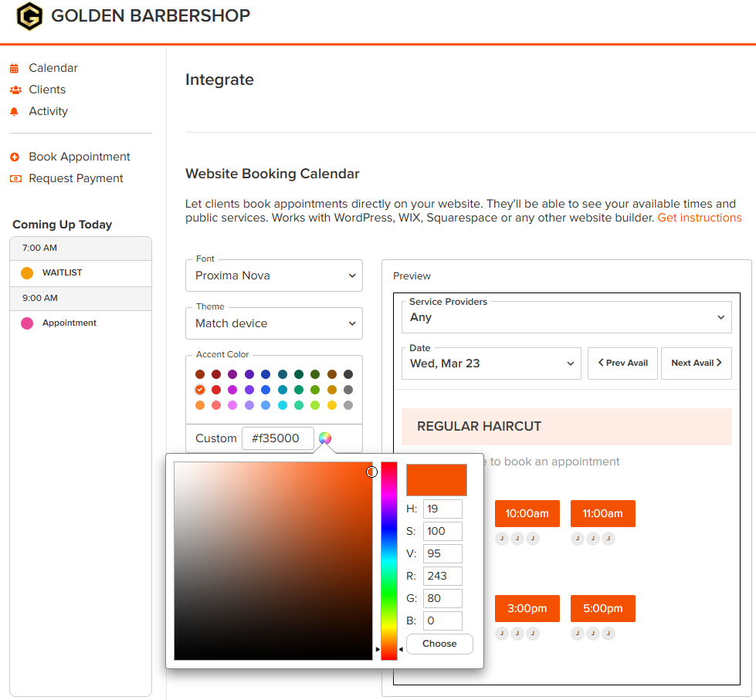Pick the light gray accent swatch in the bottom row
The image size is (756, 700).
point(348,405)
